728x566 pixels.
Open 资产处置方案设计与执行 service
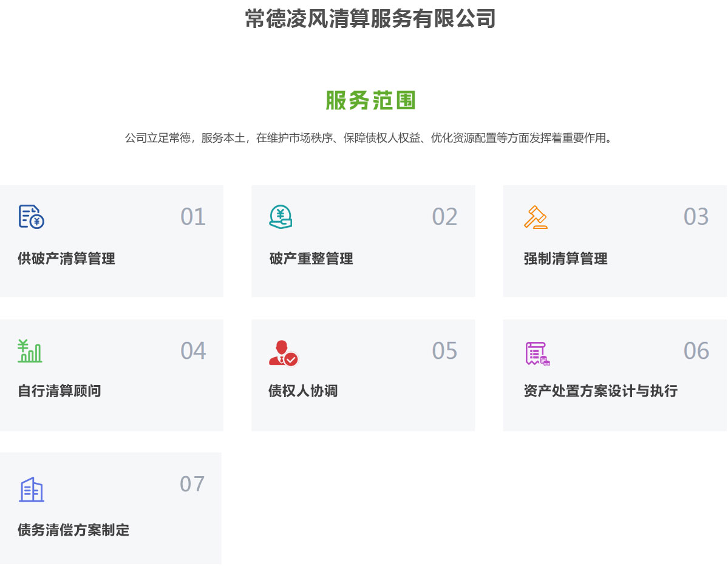pyautogui.click(x=600, y=391)
